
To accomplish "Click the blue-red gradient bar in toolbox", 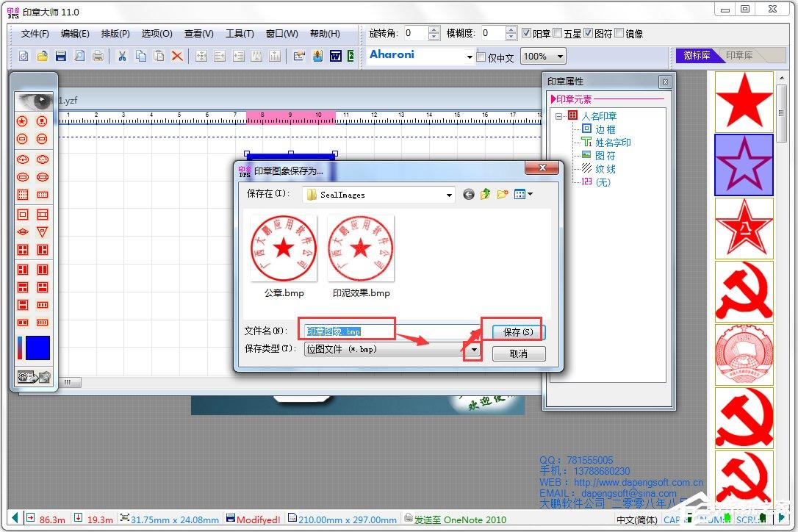I will (x=20, y=348).
